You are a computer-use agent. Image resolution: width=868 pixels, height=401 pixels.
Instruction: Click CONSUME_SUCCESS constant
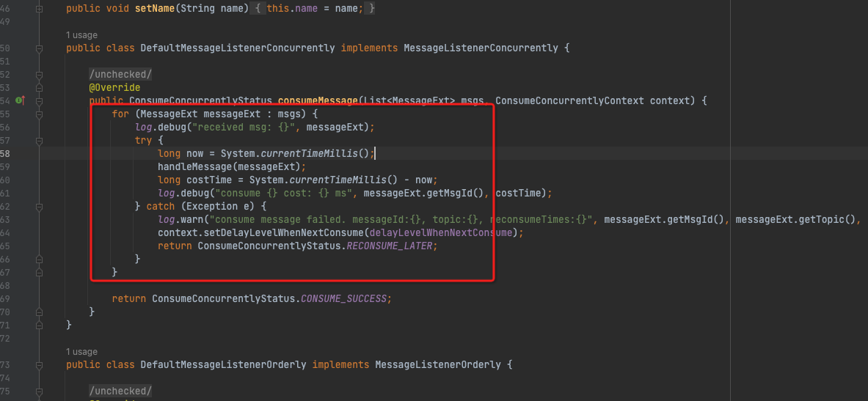click(x=346, y=298)
